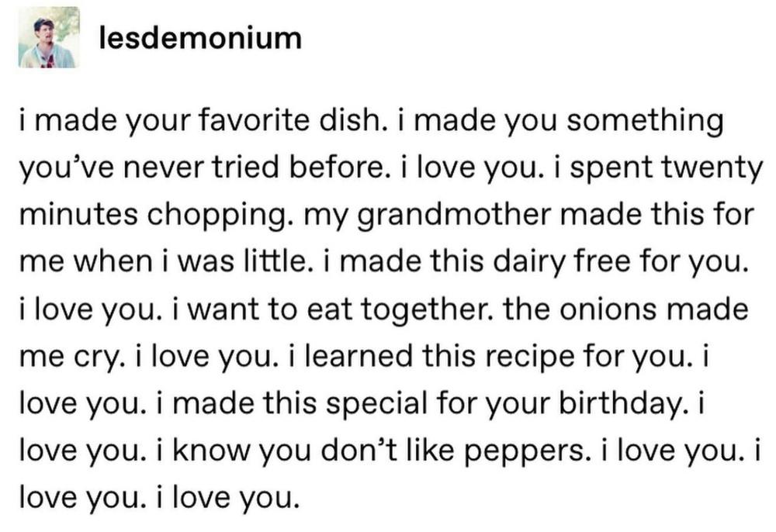Click the word 'special' in the post
Viewport: 776px width, 532px height.
[x=376, y=403]
